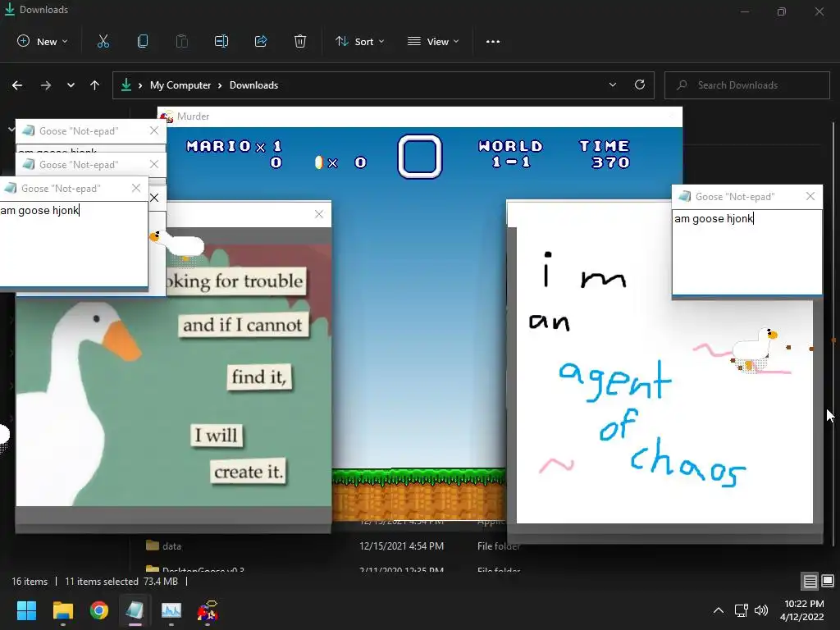Open the New item menu
This screenshot has width=840, height=630.
(43, 41)
